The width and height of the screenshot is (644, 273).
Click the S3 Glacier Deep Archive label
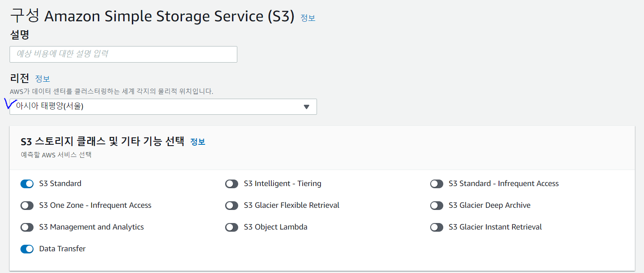(x=489, y=205)
